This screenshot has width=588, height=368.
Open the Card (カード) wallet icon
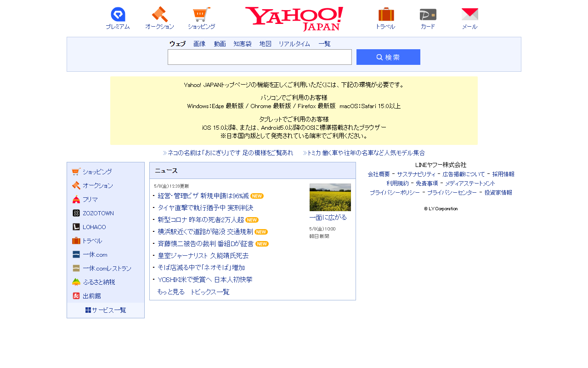tap(428, 14)
